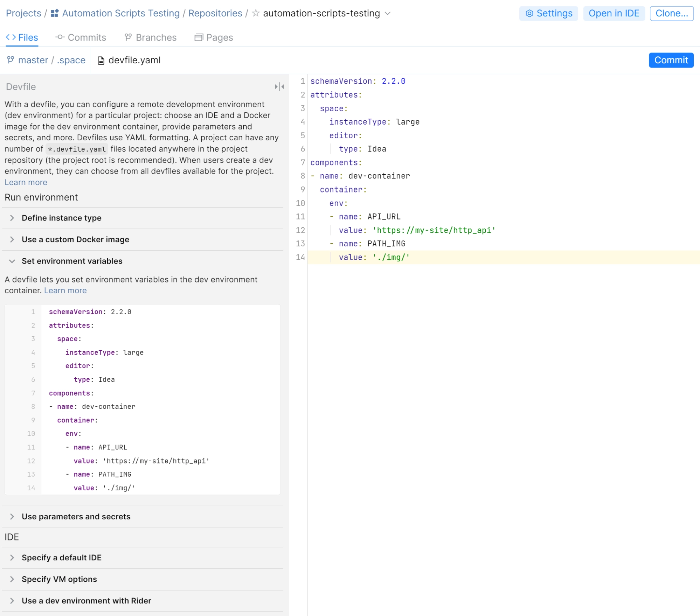This screenshot has height=616, width=700.
Task: Click editor line 6 type: Idea
Action: 362,149
